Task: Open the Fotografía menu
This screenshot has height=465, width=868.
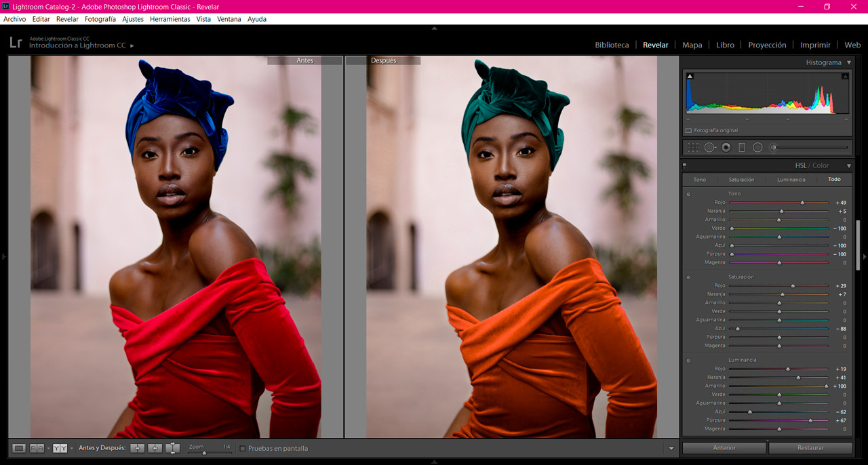Action: (x=100, y=19)
